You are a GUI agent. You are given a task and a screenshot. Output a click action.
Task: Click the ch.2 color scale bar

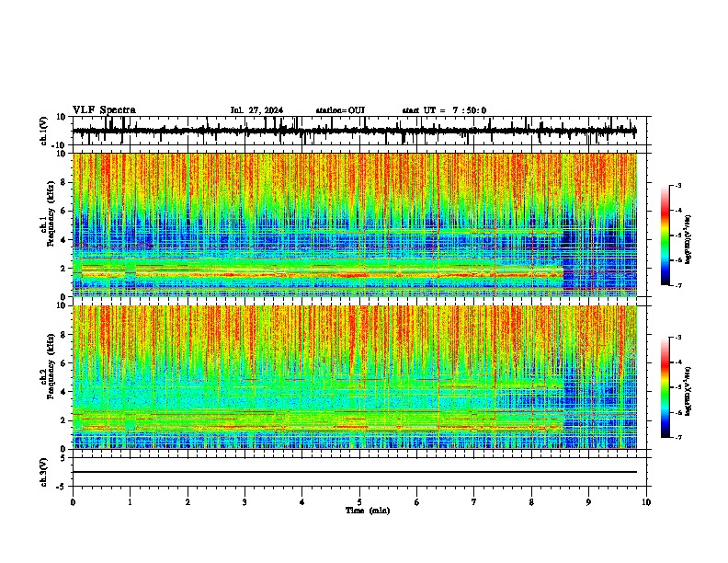coord(665,387)
